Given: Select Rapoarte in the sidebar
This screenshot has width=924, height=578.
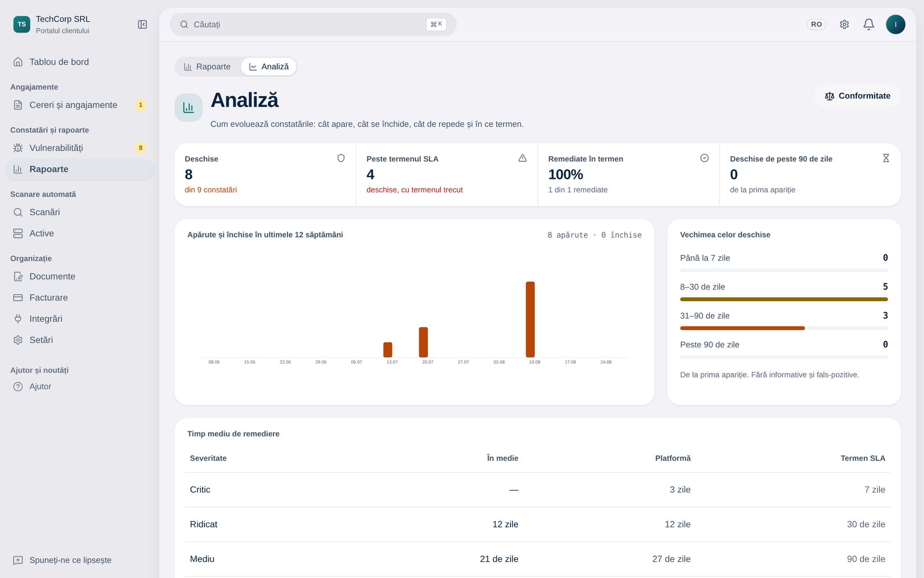Looking at the screenshot, I should pyautogui.click(x=80, y=169).
